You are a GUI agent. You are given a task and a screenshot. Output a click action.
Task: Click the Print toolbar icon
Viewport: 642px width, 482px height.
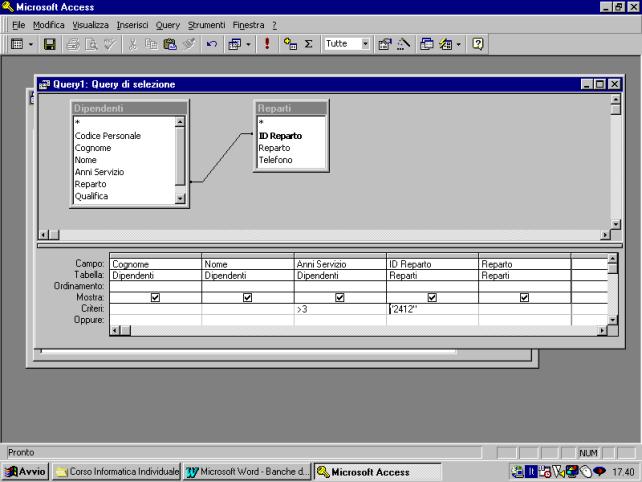73,44
